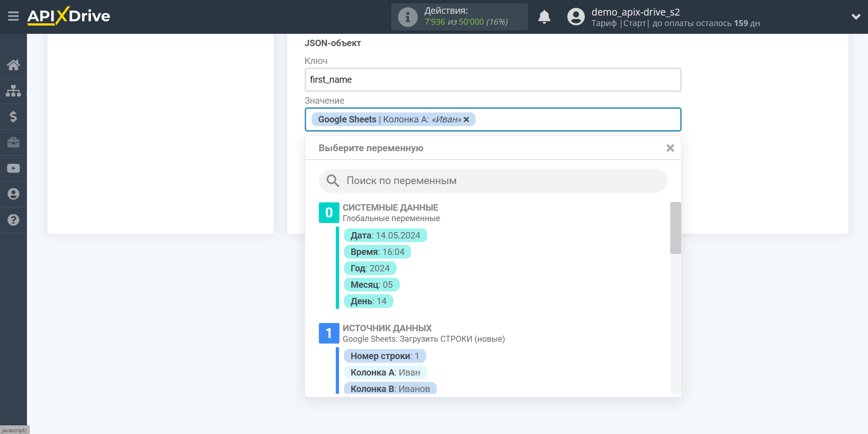Open the briefcase sidebar icon
868x434 pixels.
[x=13, y=143]
